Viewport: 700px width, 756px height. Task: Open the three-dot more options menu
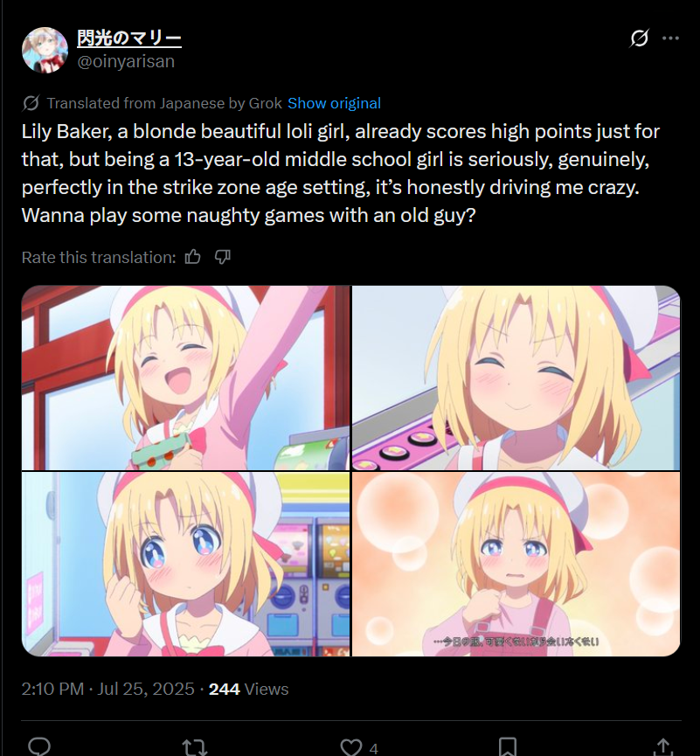click(670, 38)
